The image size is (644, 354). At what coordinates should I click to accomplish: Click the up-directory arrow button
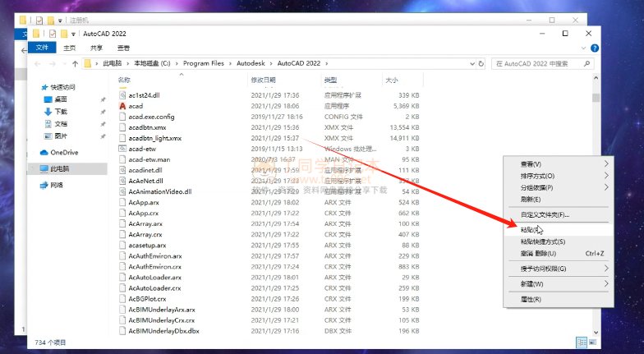76,63
